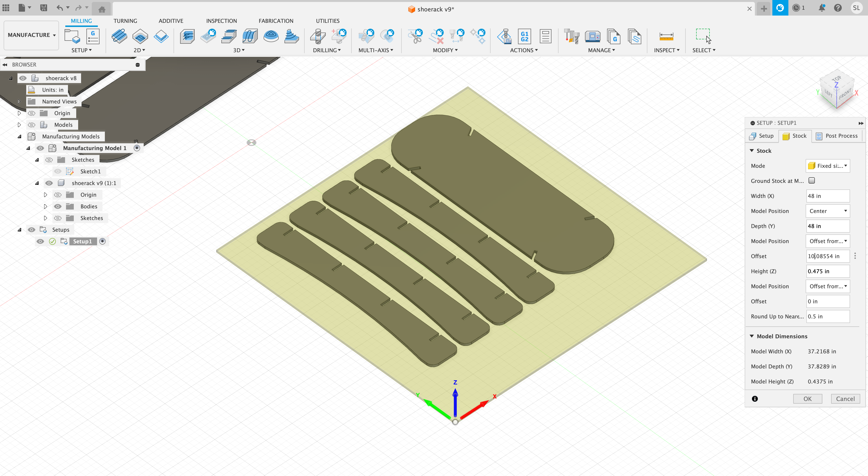Viewport: 868px width, 476px height.
Task: Click the New Setup icon
Action: pyautogui.click(x=72, y=36)
